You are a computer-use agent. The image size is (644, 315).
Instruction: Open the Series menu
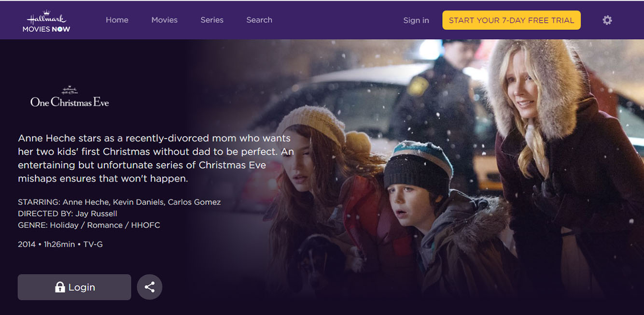coord(212,20)
